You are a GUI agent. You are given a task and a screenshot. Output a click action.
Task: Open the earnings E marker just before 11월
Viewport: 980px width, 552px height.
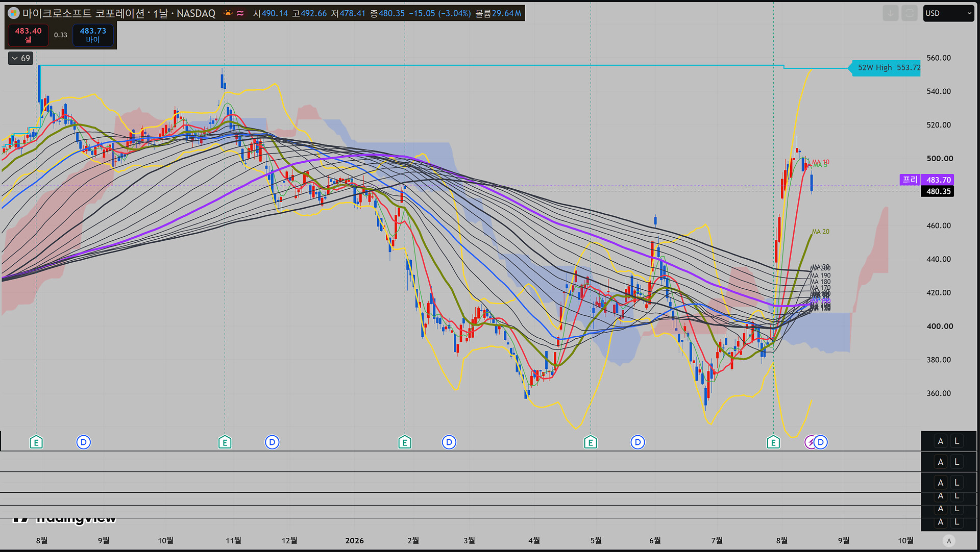225,442
